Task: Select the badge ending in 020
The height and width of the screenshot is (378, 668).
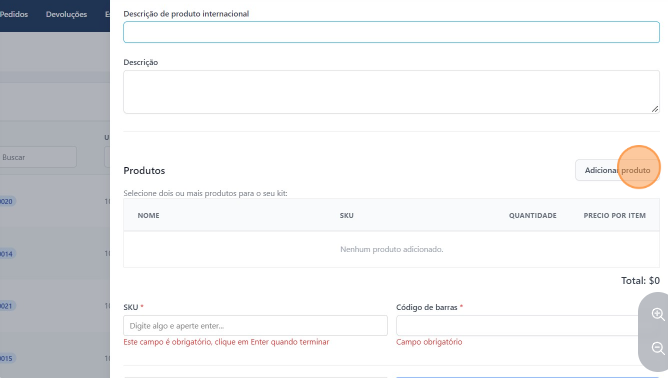Action: coord(7,201)
